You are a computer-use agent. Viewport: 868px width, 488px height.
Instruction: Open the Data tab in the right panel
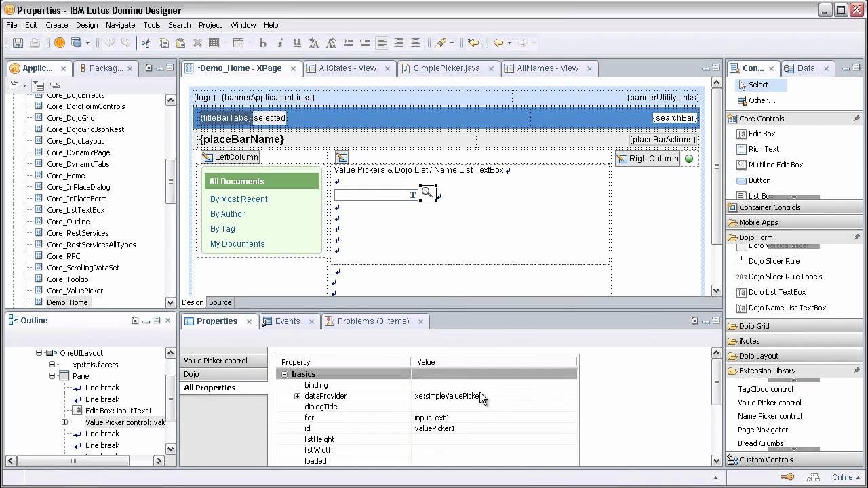pos(806,68)
